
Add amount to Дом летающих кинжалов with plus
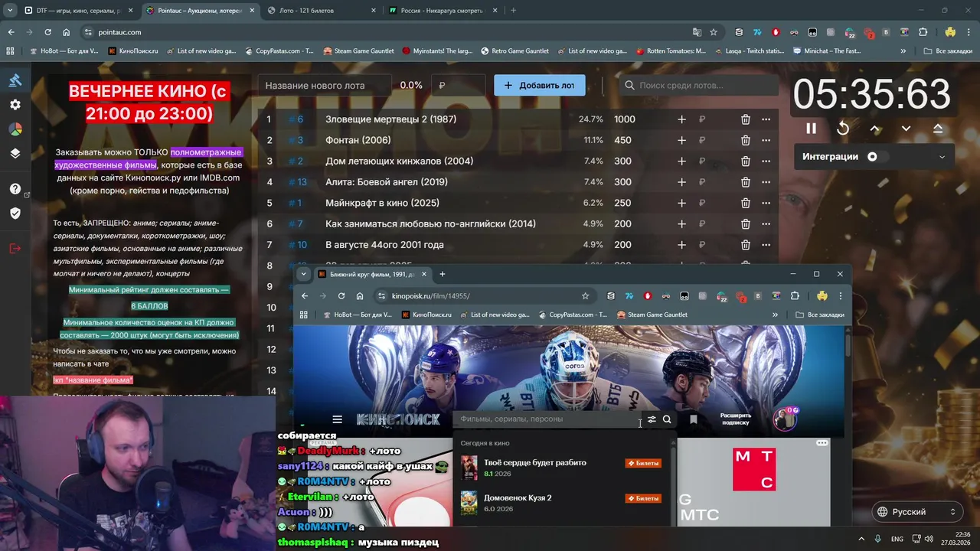[x=681, y=161]
